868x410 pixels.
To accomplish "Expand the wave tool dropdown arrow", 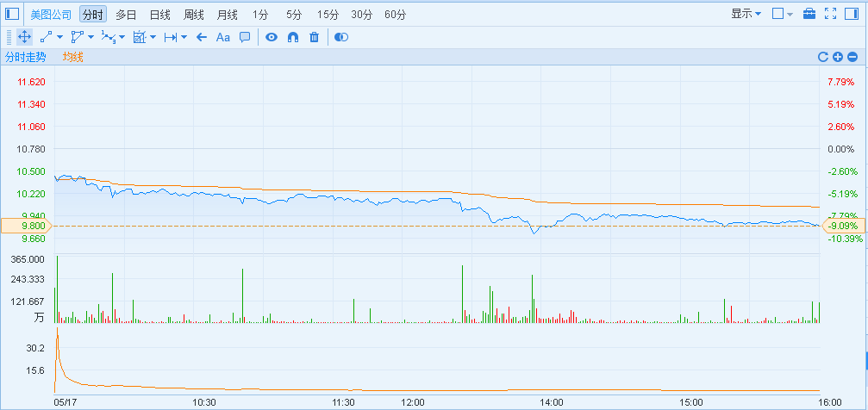I will 122,38.
